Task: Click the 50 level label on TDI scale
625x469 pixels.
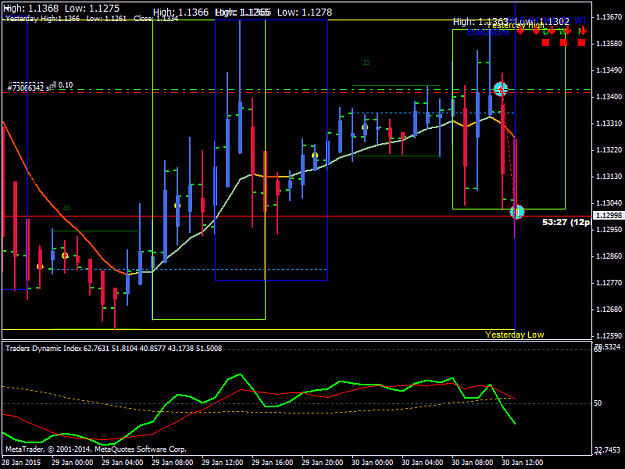Action: [597, 403]
